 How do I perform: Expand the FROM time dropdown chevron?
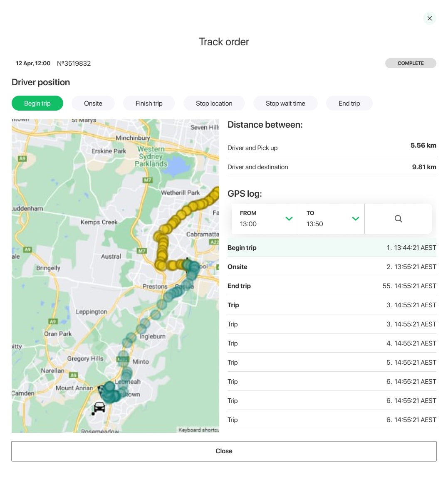[x=289, y=219]
